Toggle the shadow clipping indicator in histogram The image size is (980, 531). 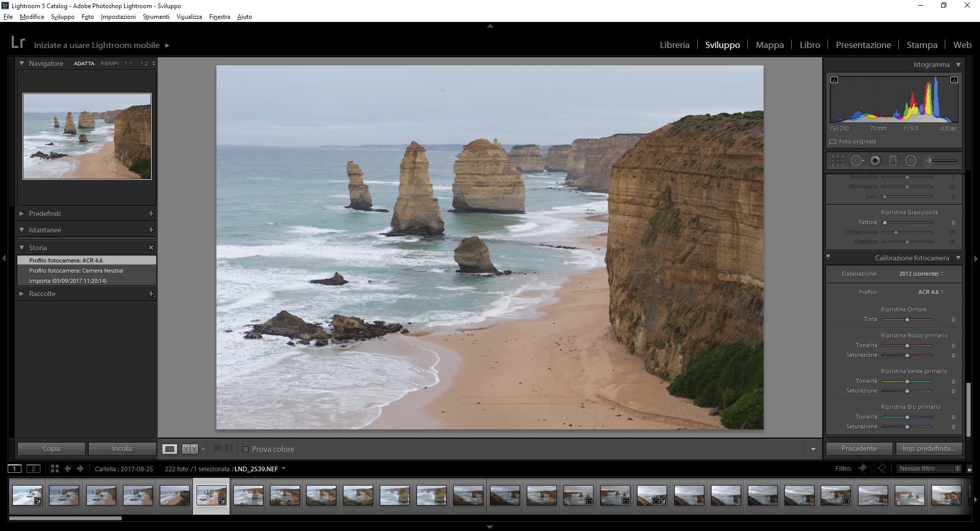pos(835,80)
